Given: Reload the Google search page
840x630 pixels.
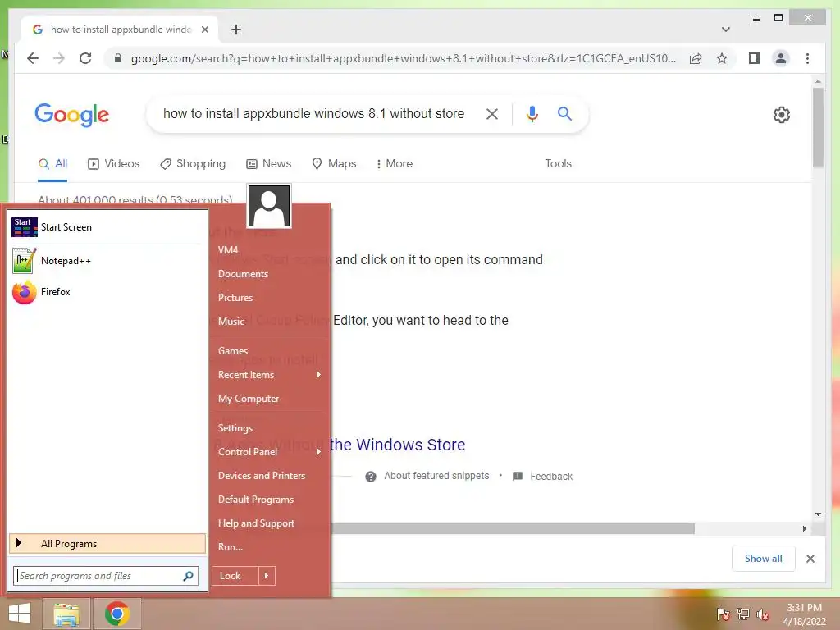Looking at the screenshot, I should (85, 58).
